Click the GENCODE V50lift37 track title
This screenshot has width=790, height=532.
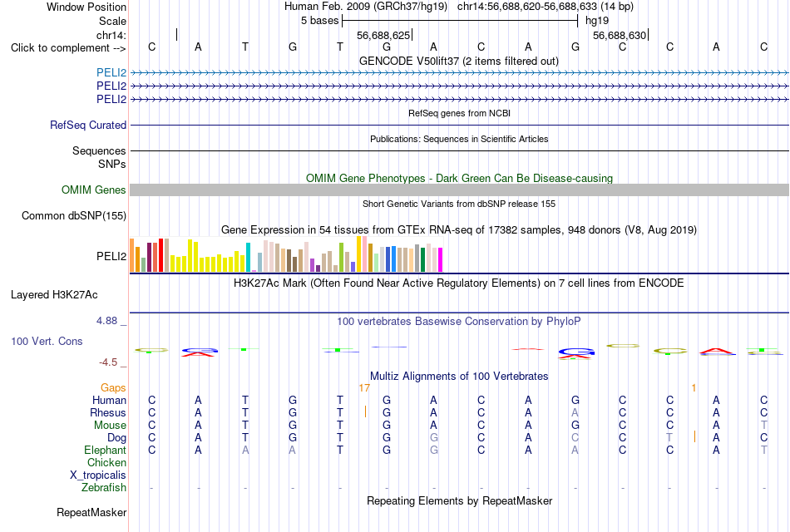tap(459, 61)
